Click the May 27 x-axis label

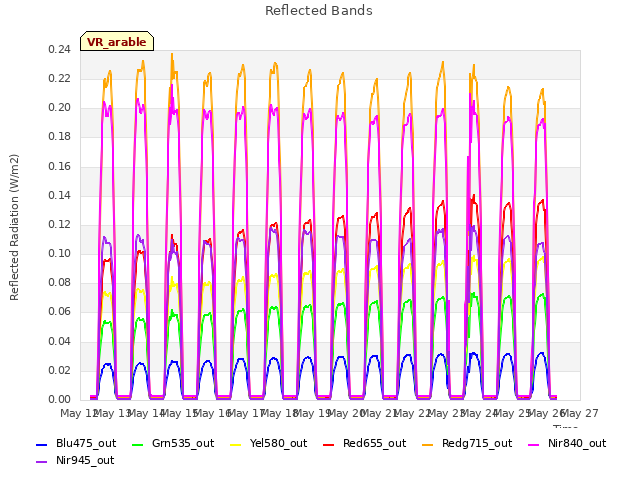580,413
